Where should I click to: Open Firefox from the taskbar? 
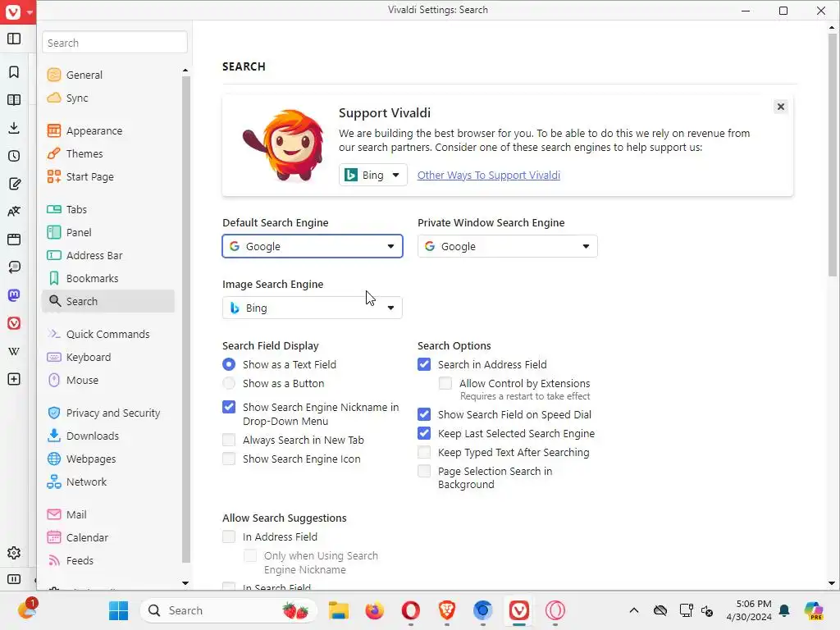pos(374,610)
